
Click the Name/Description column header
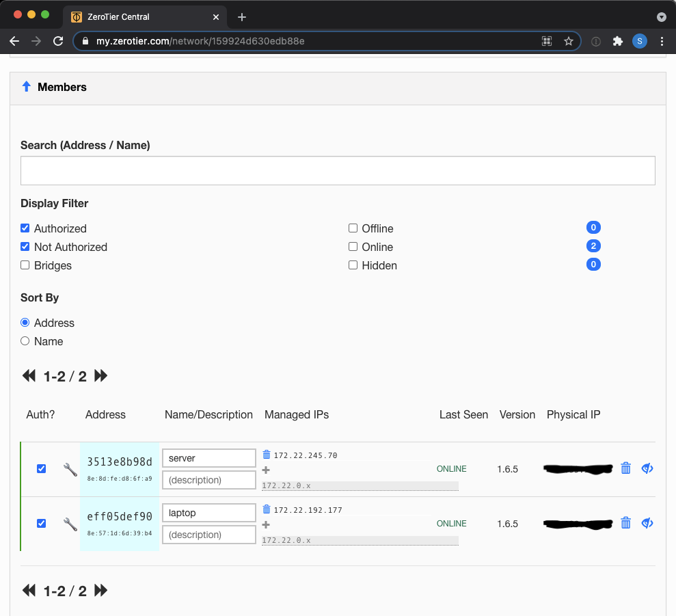[208, 414]
